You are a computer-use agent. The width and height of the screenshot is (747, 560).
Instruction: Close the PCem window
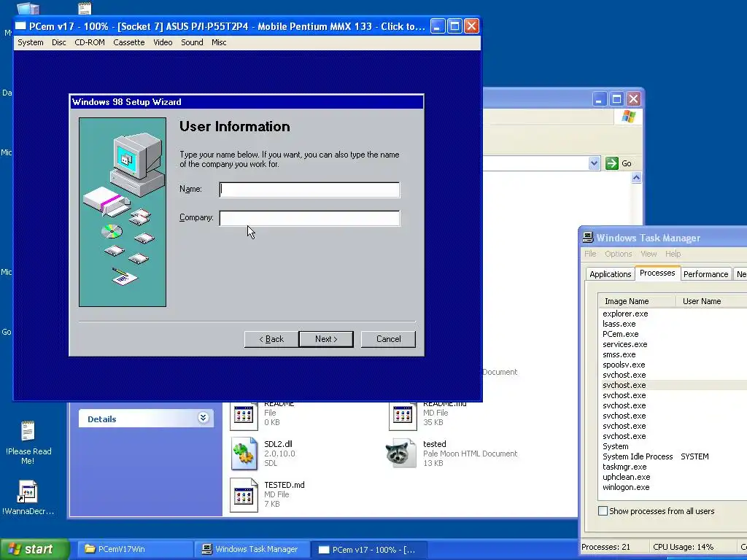coord(471,26)
